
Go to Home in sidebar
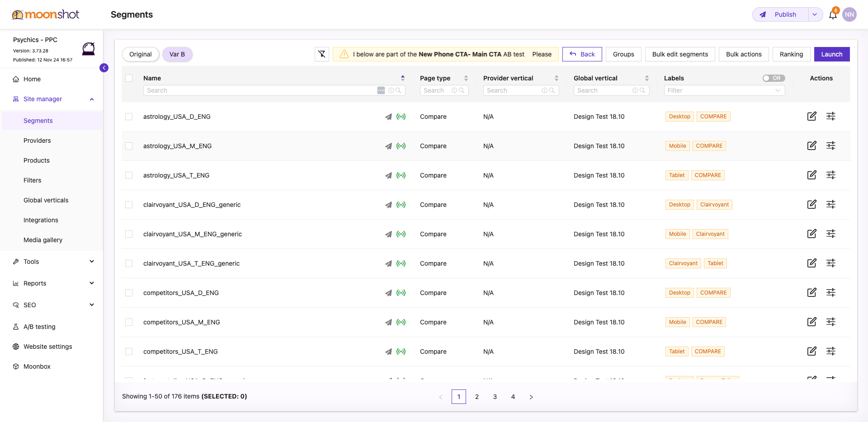tap(32, 79)
